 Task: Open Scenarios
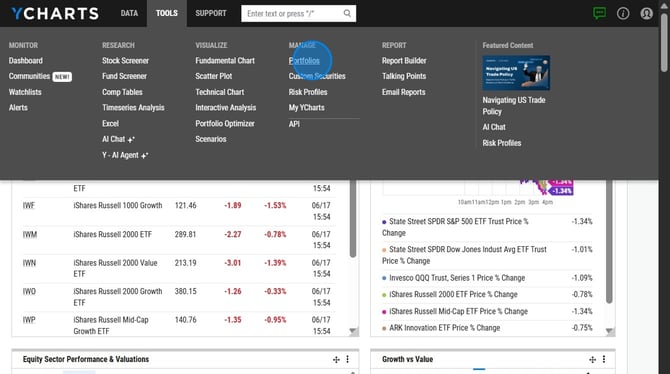point(211,139)
